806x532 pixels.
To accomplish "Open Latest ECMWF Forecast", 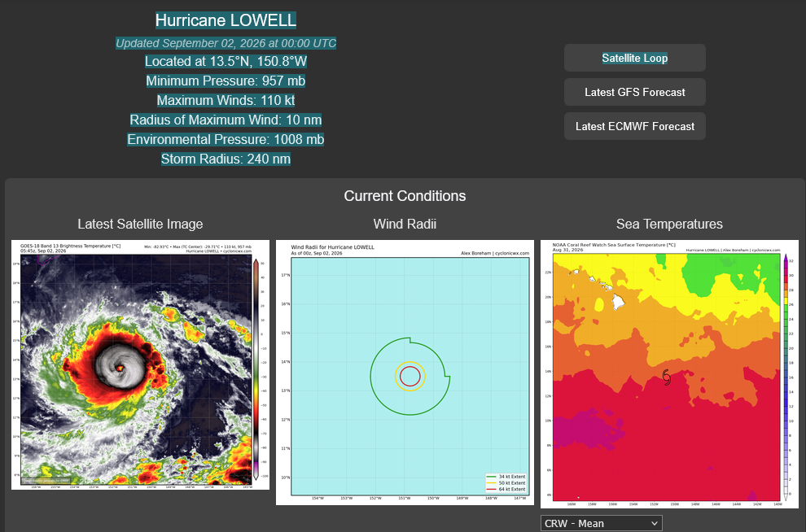I will point(634,126).
